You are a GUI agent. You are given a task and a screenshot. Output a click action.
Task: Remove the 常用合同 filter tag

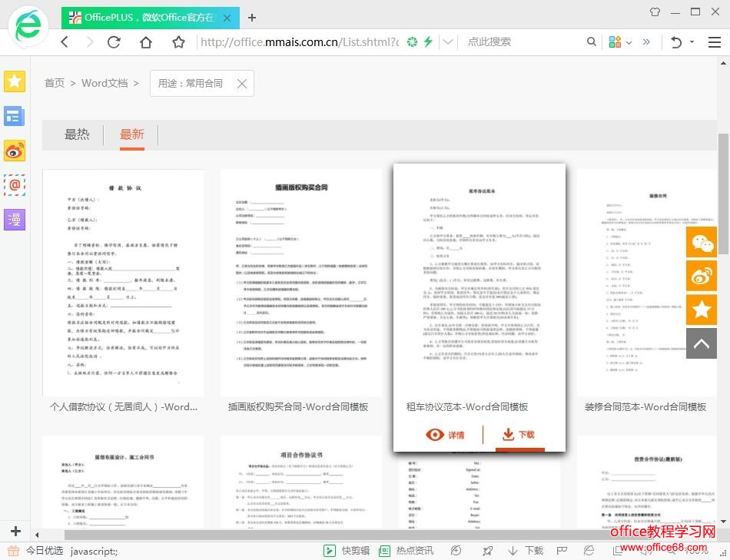241,84
